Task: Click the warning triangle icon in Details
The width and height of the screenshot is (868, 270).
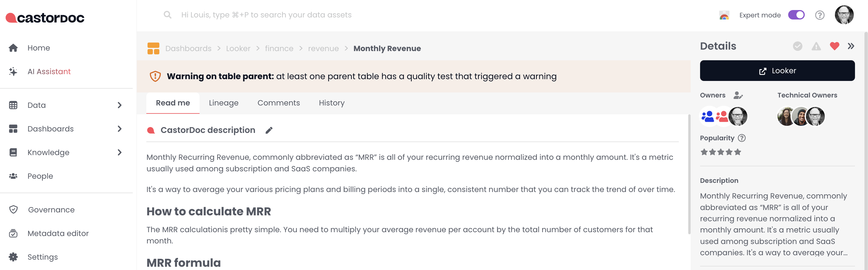Action: click(816, 46)
